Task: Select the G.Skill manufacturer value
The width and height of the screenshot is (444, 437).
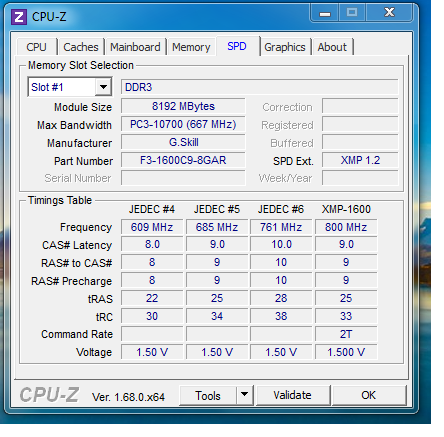Action: pos(183,142)
